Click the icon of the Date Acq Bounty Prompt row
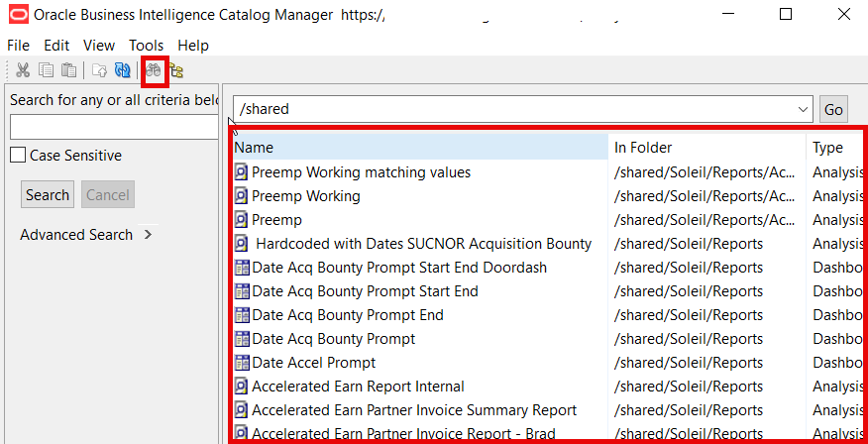868x444 pixels. (x=242, y=339)
